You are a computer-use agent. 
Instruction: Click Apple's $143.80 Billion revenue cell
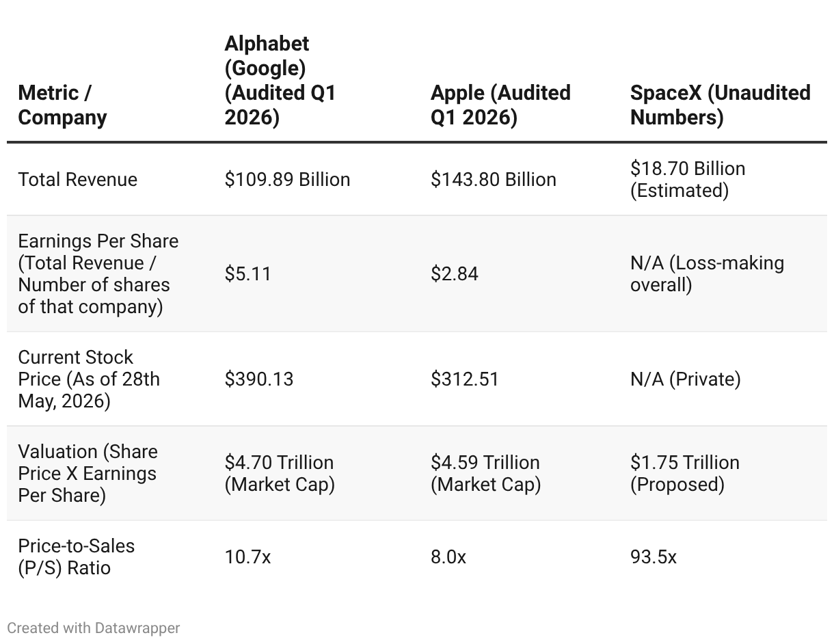[494, 179]
